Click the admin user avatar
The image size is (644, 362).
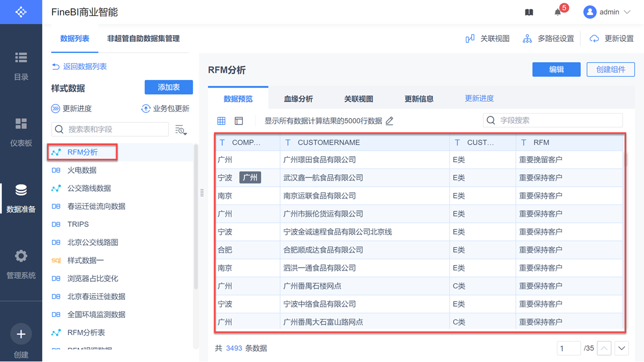(x=590, y=12)
